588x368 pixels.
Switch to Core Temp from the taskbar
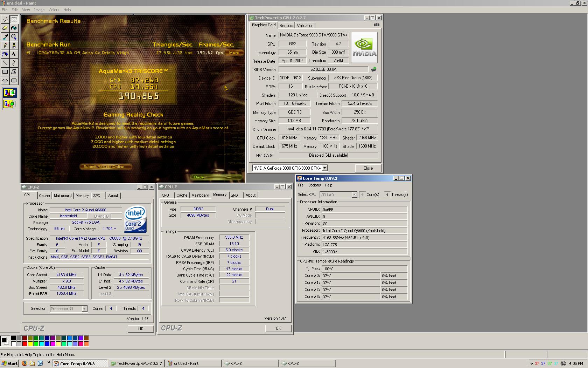[x=80, y=363]
